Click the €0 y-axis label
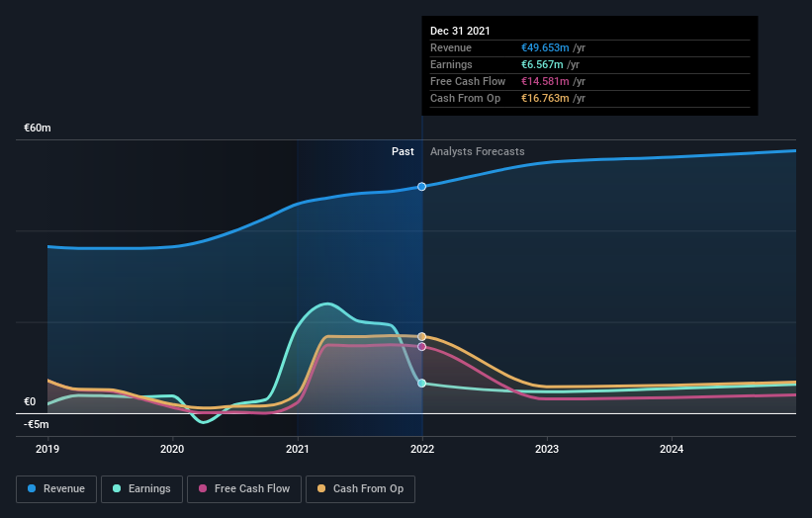Image resolution: width=812 pixels, height=518 pixels. [x=30, y=401]
